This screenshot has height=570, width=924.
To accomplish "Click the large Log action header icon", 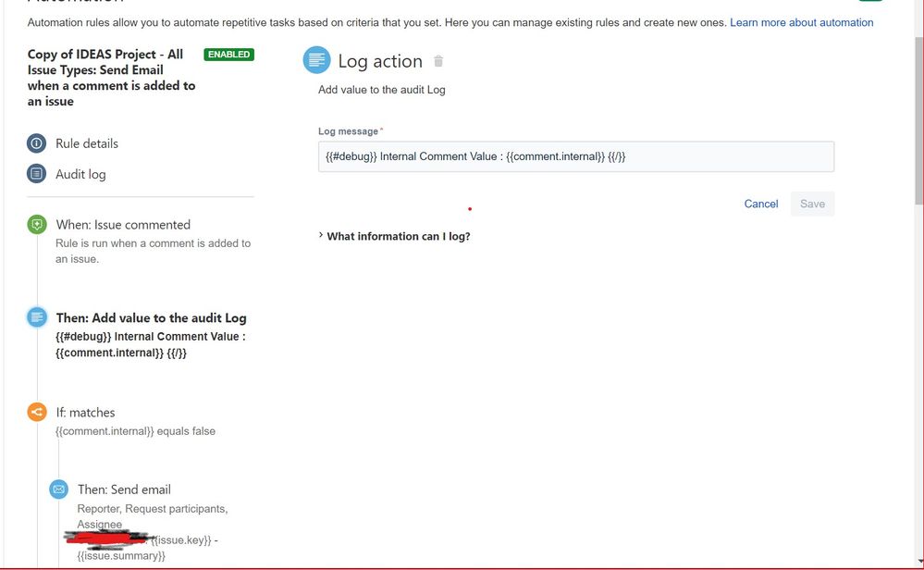I will tap(317, 60).
